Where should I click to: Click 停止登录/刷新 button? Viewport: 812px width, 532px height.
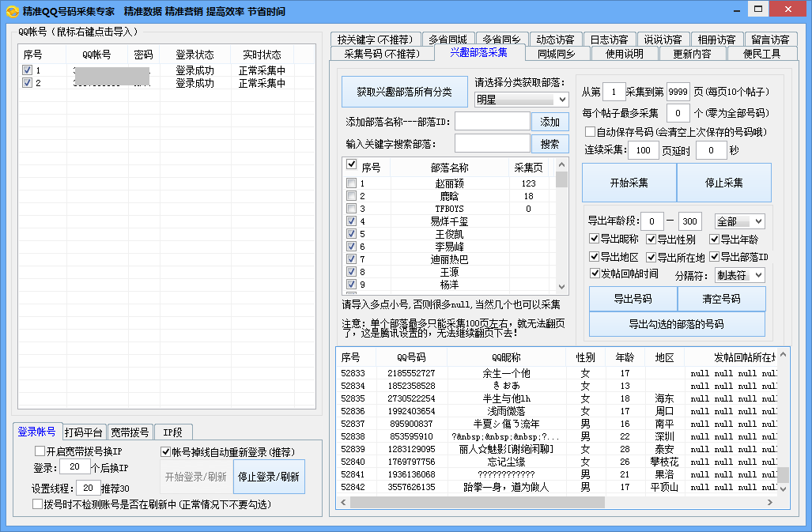(269, 477)
